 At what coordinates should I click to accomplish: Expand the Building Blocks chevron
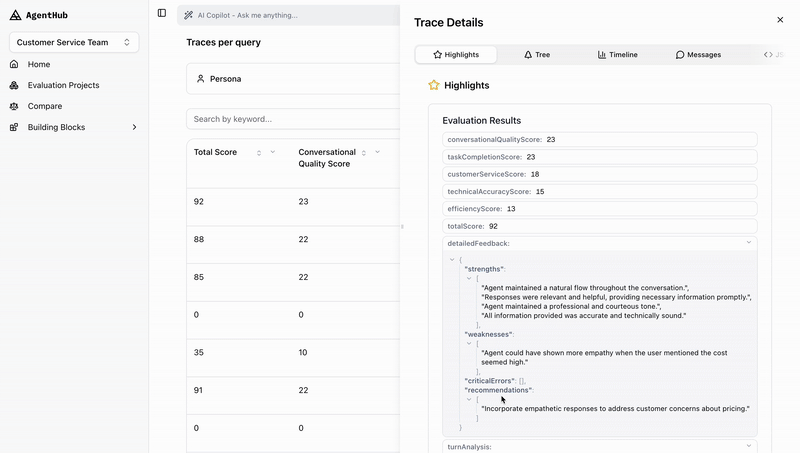click(x=134, y=127)
